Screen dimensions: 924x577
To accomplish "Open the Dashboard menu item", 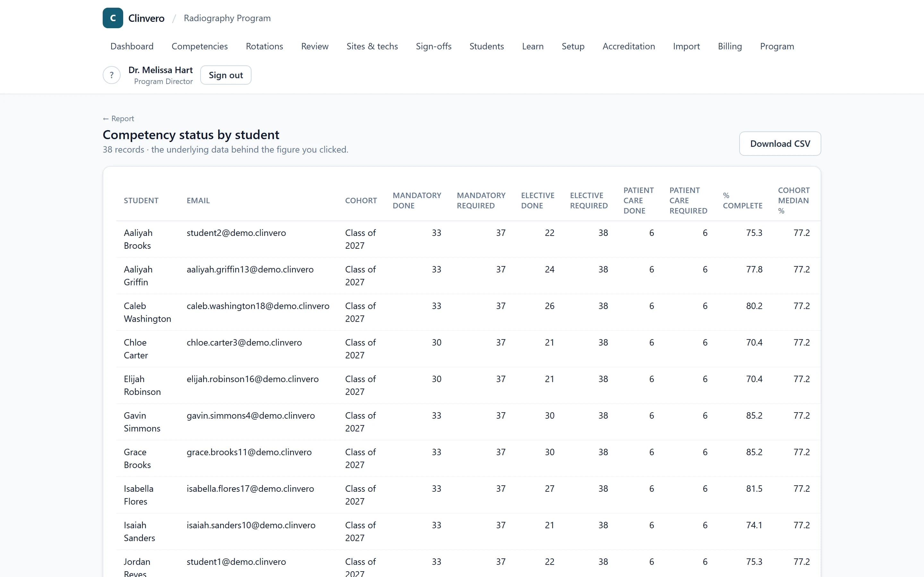I will pos(132,46).
